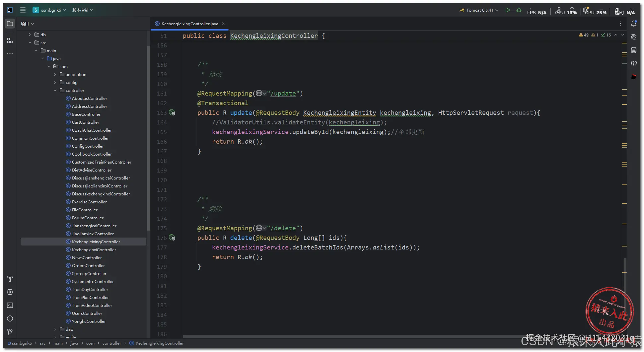This screenshot has width=644, height=352.
Task: Open the ssmbgnk6 project dropdown
Action: click(x=49, y=10)
